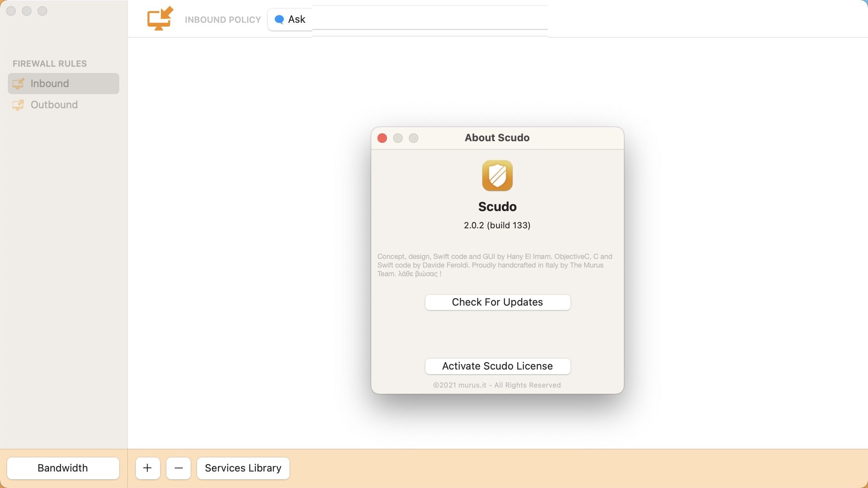The width and height of the screenshot is (868, 488).
Task: Open the Bandwidth panel
Action: [x=63, y=468]
